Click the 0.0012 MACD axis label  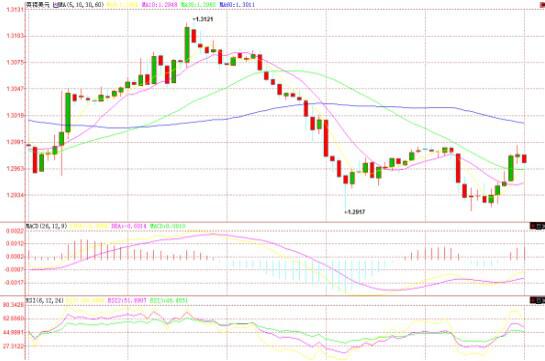coord(16,244)
